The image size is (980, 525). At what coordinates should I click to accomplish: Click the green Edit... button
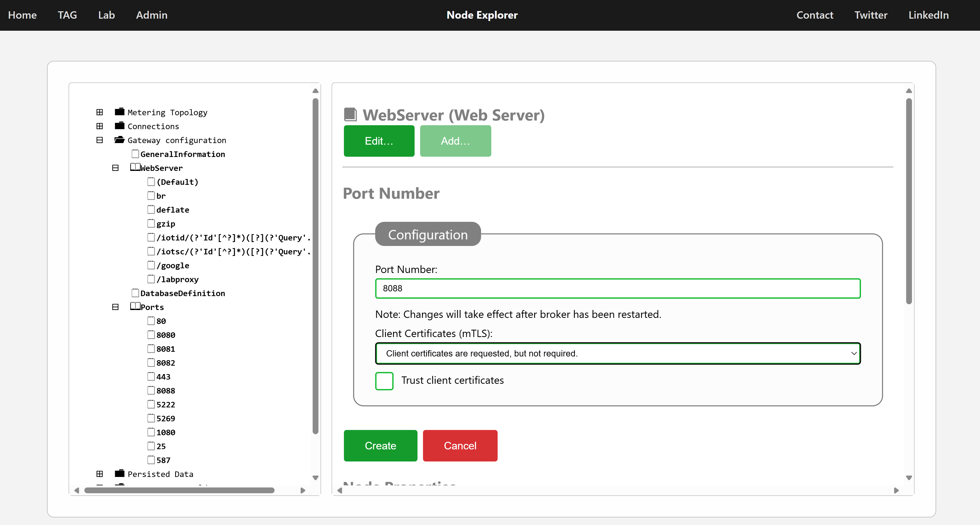(379, 141)
